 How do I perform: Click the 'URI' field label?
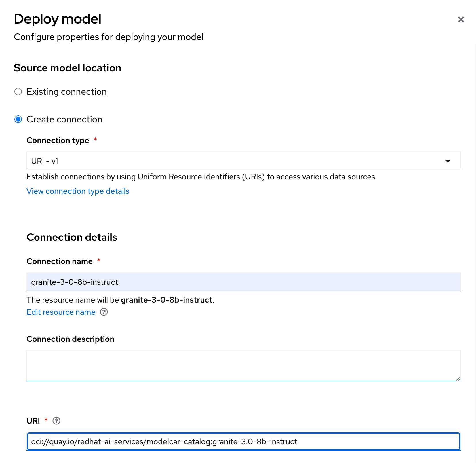33,421
